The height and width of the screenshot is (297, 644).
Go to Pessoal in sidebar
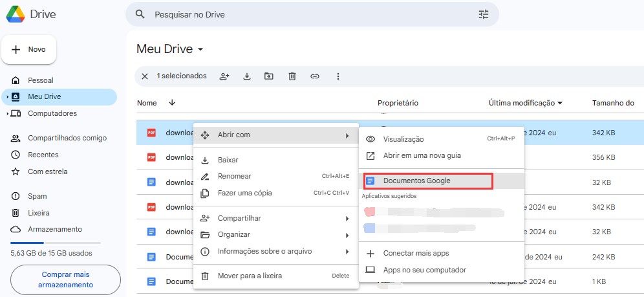(59, 80)
